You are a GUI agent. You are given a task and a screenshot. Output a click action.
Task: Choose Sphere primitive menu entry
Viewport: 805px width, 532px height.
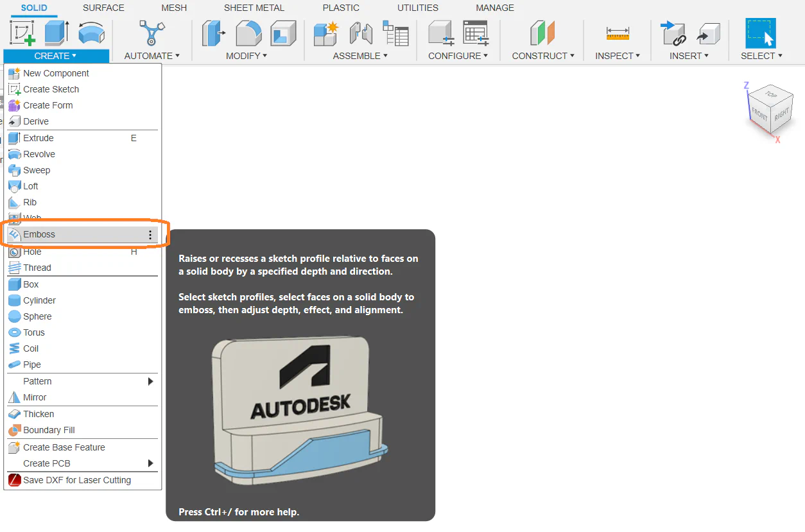pos(82,316)
